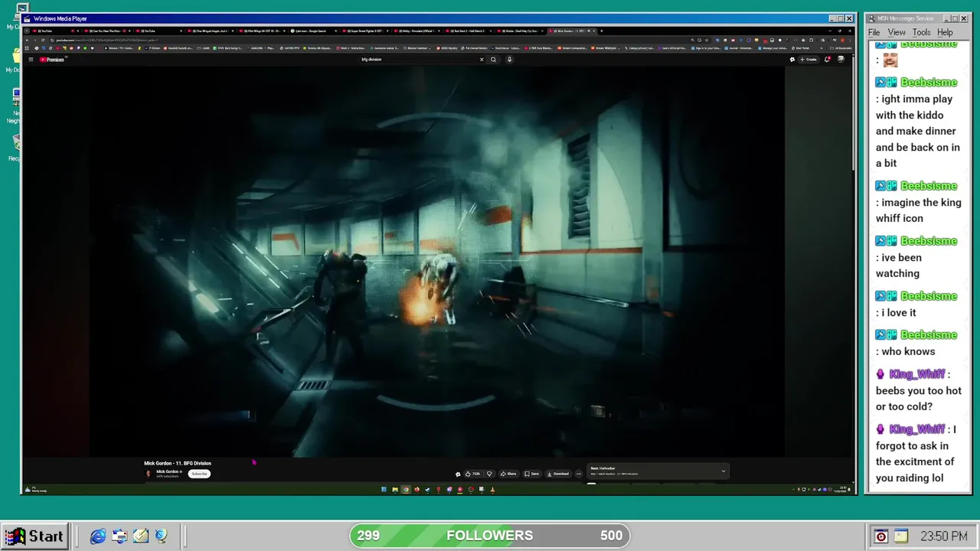Go back using browser back arrow
Image resolution: width=980 pixels, height=551 pixels.
28,40
